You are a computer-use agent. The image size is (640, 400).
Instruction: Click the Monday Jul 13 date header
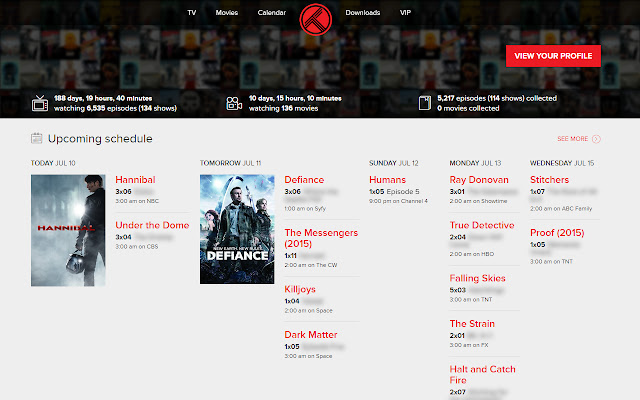coord(475,163)
